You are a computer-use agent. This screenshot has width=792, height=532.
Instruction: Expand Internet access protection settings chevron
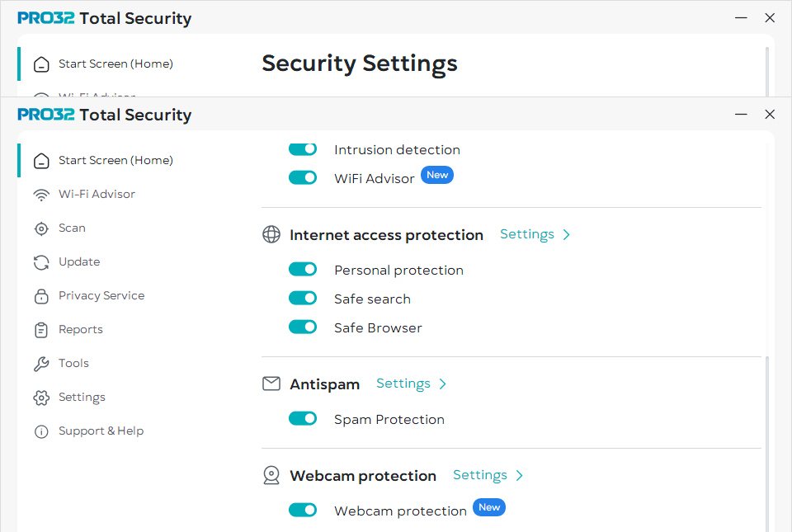tap(566, 235)
